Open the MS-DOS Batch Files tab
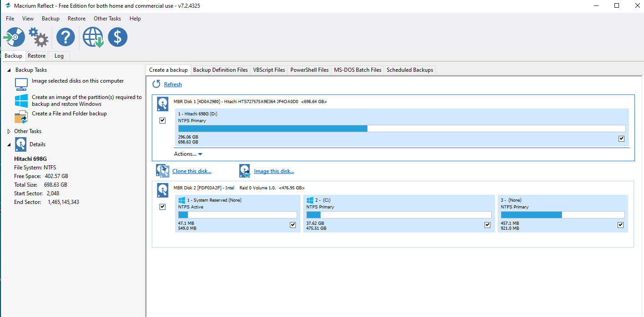Image resolution: width=644 pixels, height=317 pixels. point(358,70)
